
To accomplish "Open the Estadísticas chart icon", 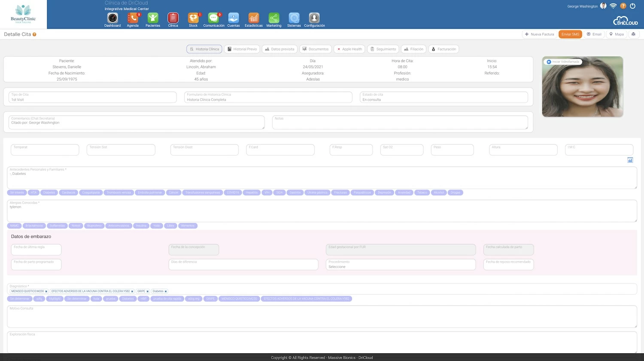I will coord(254,18).
